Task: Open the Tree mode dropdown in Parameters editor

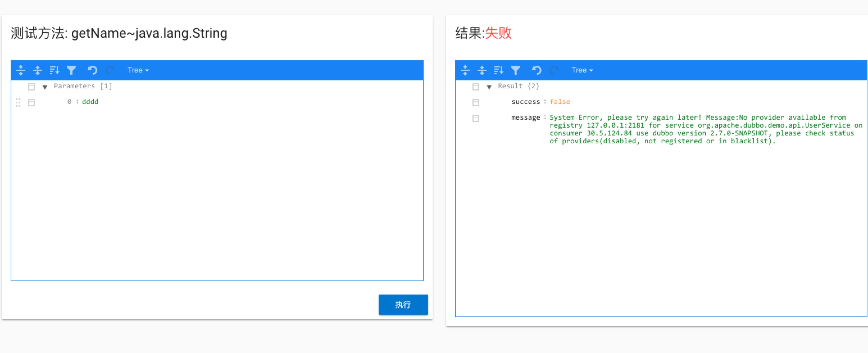Action: tap(137, 70)
